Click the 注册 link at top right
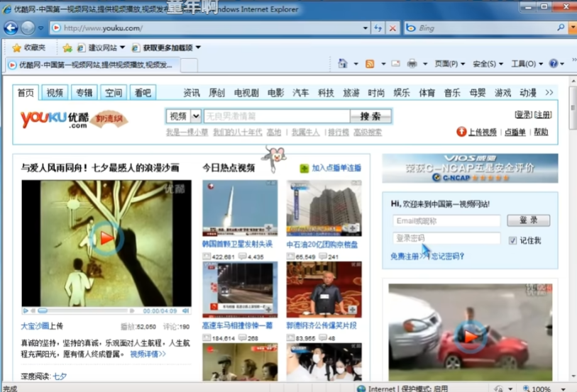The image size is (577, 392). tap(543, 115)
